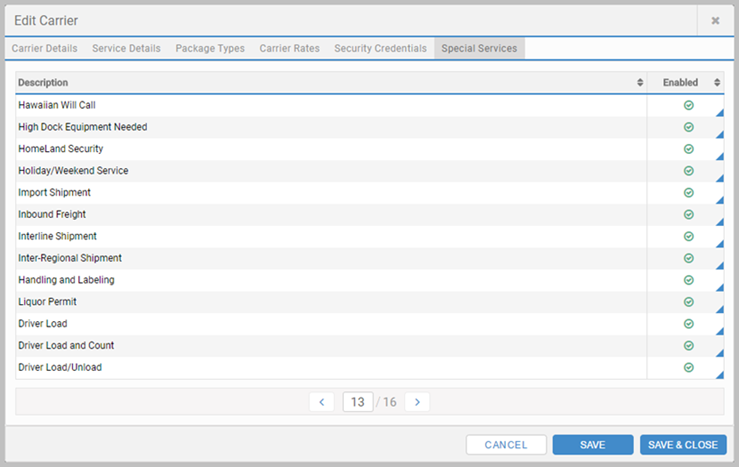
Task: Select the Driver Load and Count text
Action: 66,345
